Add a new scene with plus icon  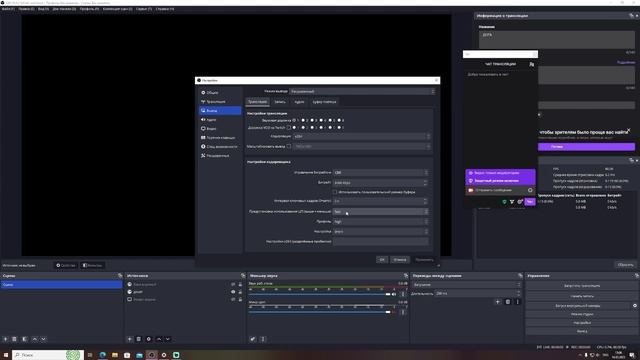point(5,339)
